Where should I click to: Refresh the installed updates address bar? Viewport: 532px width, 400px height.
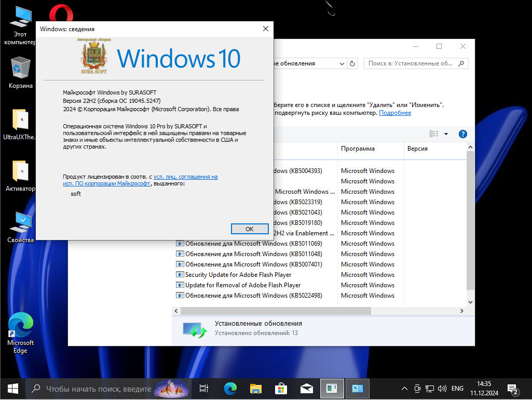click(352, 63)
